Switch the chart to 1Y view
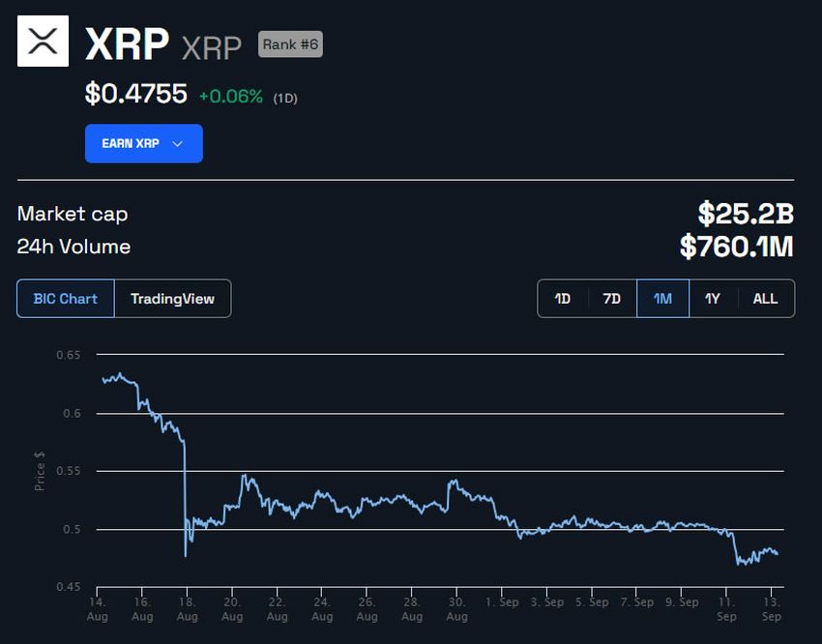This screenshot has width=822, height=644. pos(713,299)
